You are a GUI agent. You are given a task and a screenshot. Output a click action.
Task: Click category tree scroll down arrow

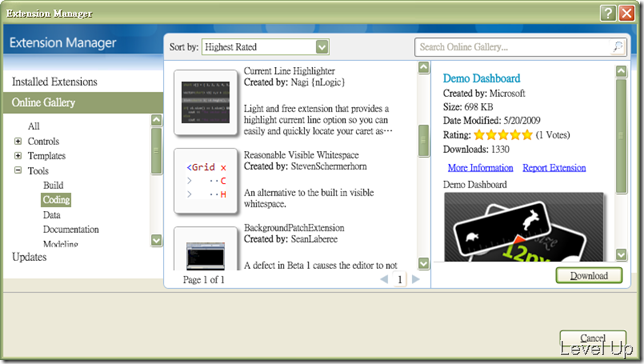156,240
